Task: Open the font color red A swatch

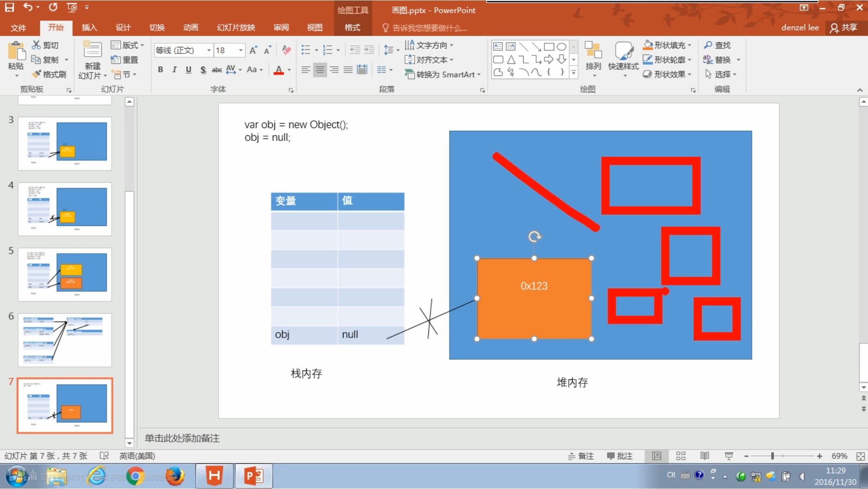Action: point(278,70)
